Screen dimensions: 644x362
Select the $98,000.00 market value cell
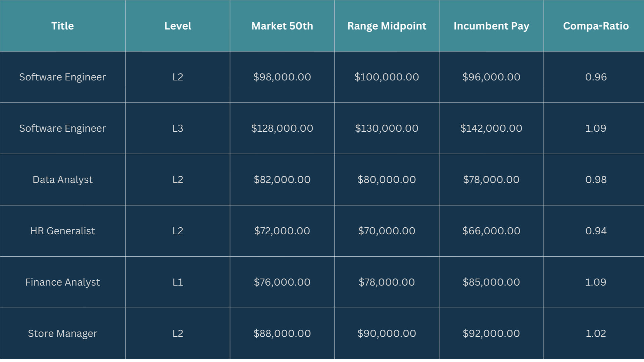click(282, 77)
